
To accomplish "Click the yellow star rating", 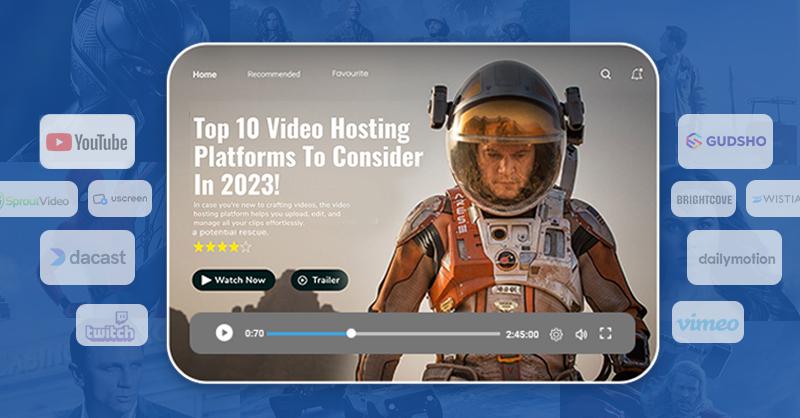I will [x=222, y=248].
